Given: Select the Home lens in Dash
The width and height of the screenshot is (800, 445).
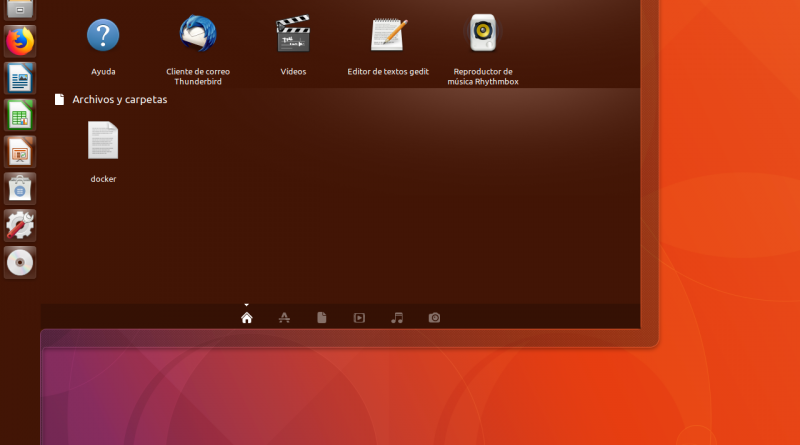Looking at the screenshot, I should tap(247, 318).
